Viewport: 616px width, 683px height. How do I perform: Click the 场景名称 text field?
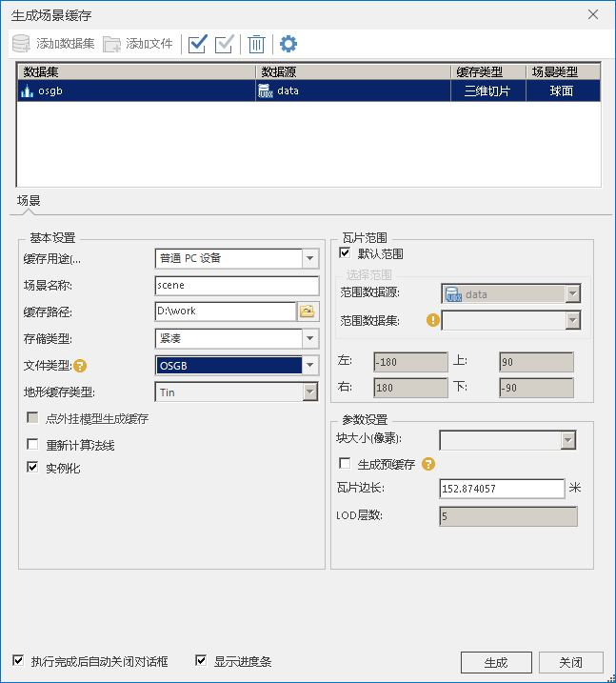tap(236, 285)
